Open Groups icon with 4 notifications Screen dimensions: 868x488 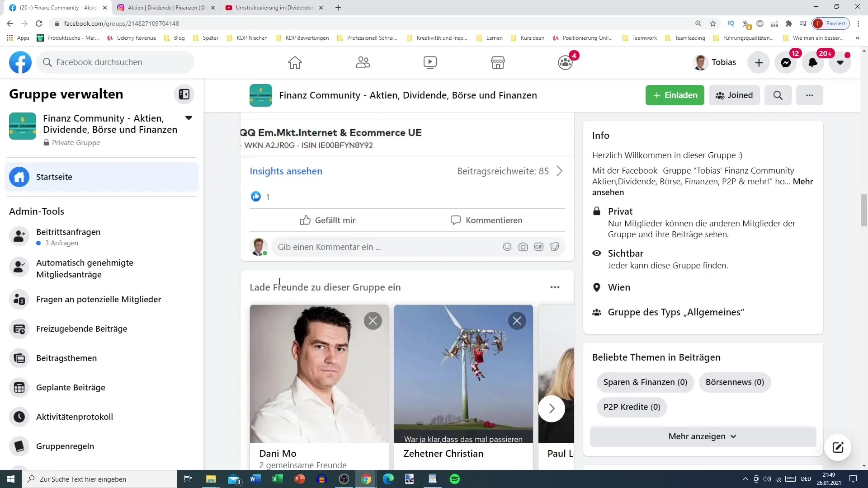(565, 62)
